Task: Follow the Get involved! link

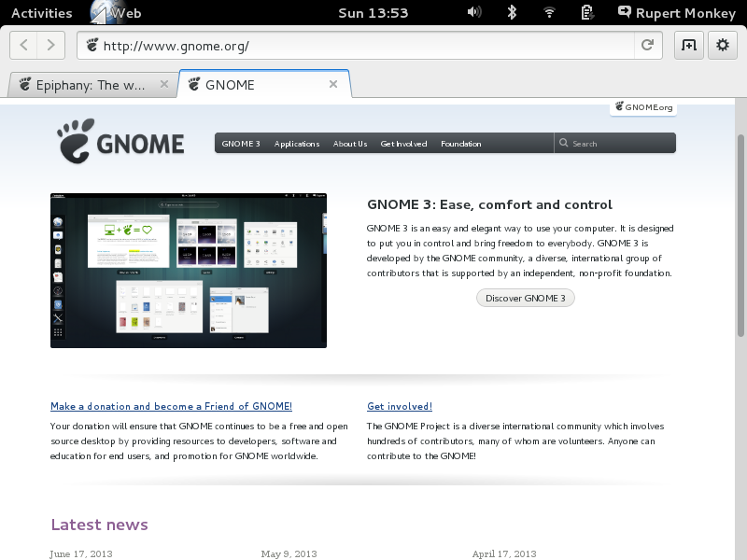Action: (x=400, y=406)
